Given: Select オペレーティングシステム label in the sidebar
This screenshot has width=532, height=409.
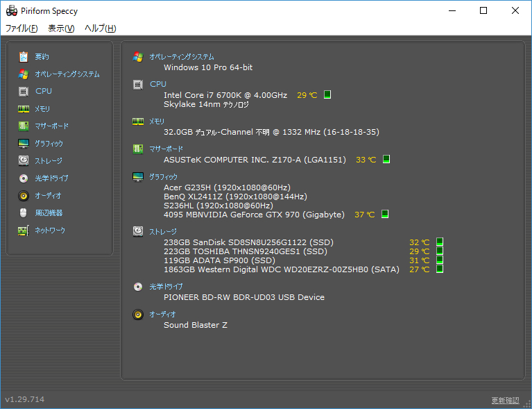Looking at the screenshot, I should [67, 74].
